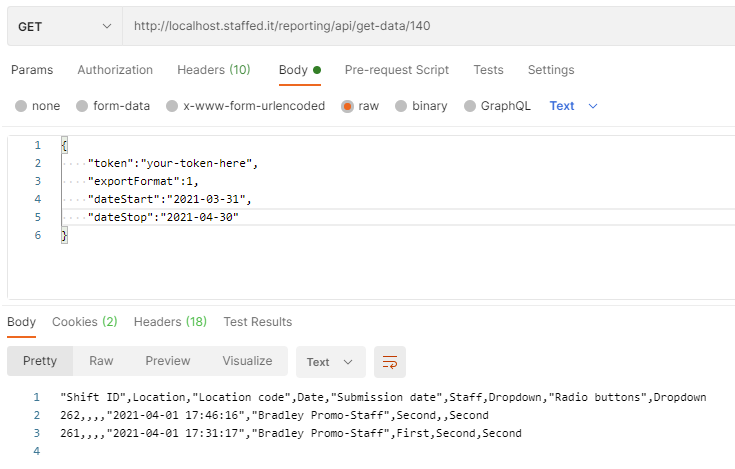Click response row starting with 261
Viewport: 735px width, 469px height.
click(291, 433)
